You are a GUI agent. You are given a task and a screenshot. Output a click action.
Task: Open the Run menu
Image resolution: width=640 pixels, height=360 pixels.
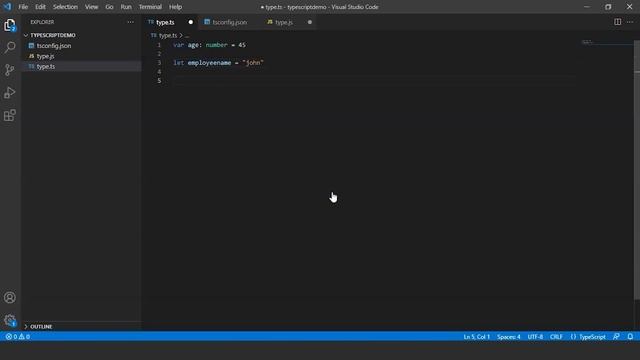coord(126,7)
